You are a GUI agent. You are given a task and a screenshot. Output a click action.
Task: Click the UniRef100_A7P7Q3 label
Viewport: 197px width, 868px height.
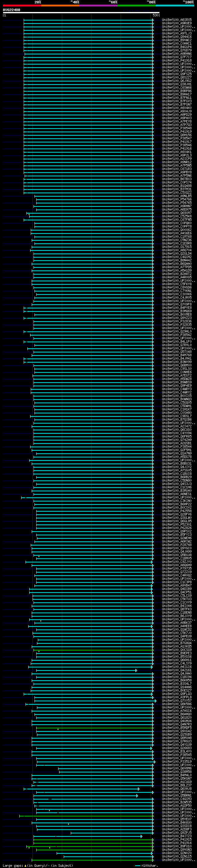point(177,125)
